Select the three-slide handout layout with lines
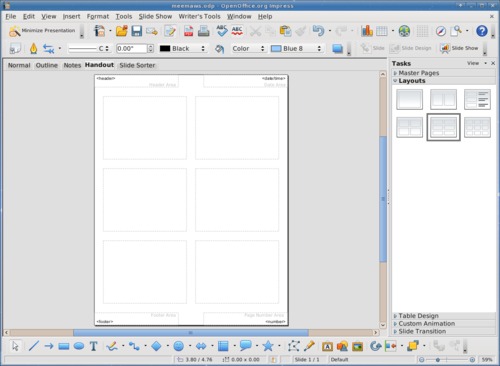500x366 pixels. 477,99
